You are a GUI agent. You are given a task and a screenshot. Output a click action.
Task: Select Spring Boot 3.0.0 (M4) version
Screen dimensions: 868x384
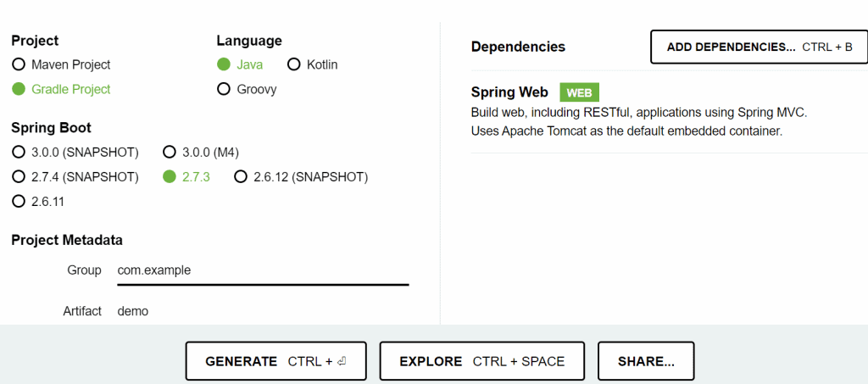coord(169,153)
